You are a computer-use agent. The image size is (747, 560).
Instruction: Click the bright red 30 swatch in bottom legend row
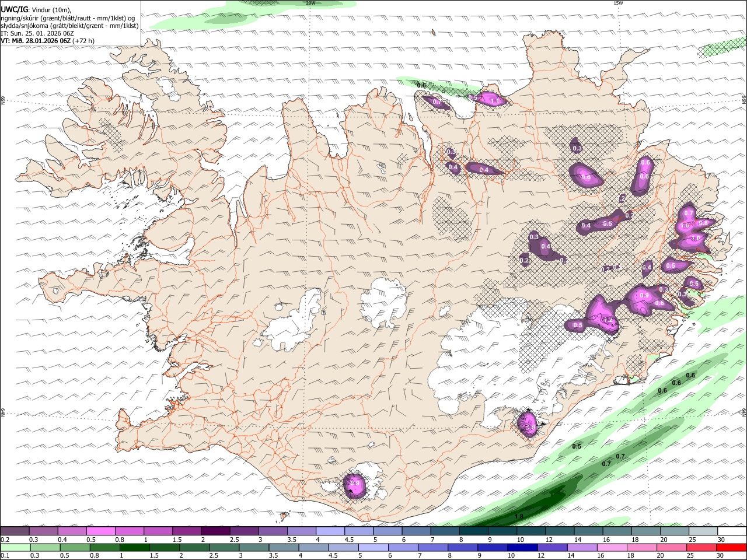point(731,548)
